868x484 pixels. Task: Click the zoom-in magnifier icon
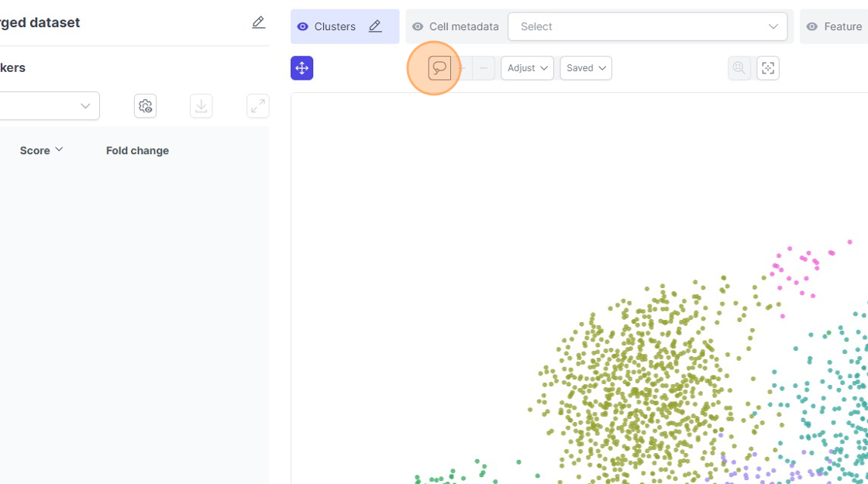pyautogui.click(x=739, y=68)
